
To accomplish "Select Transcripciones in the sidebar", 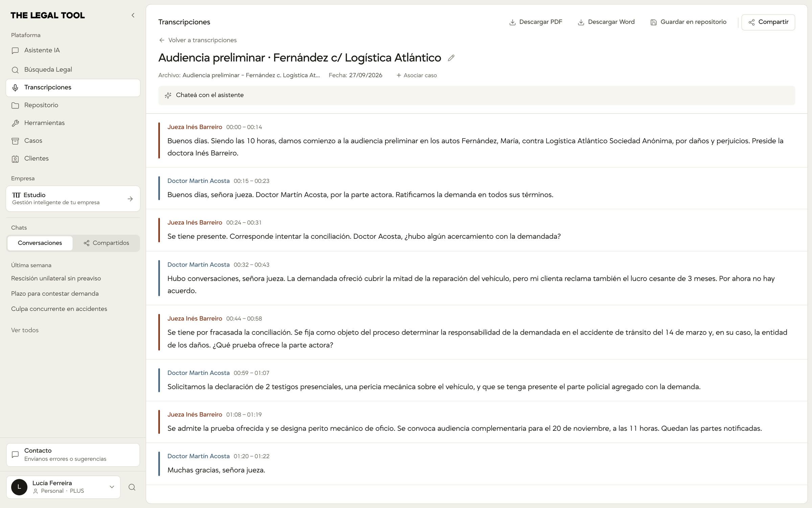I will [x=73, y=88].
